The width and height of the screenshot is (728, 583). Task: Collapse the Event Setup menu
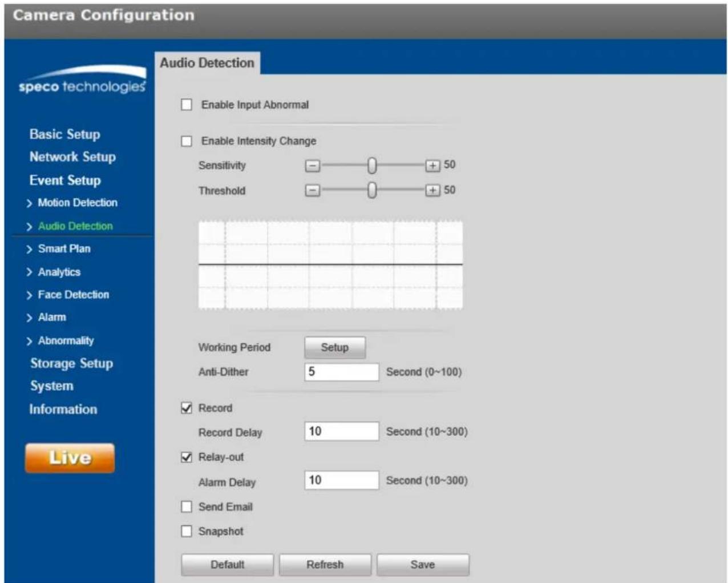[x=65, y=180]
